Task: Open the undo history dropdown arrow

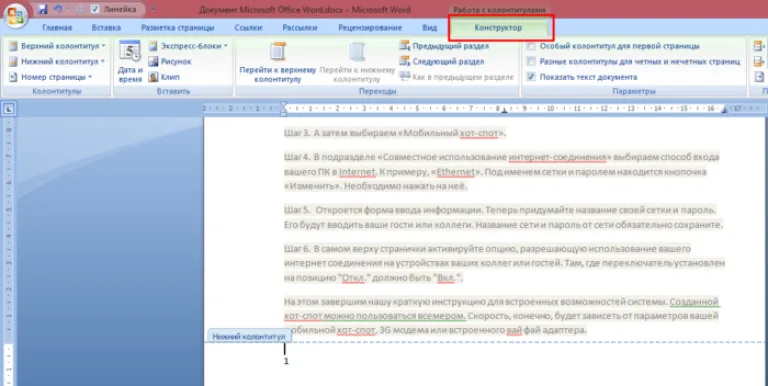Action: [x=67, y=9]
